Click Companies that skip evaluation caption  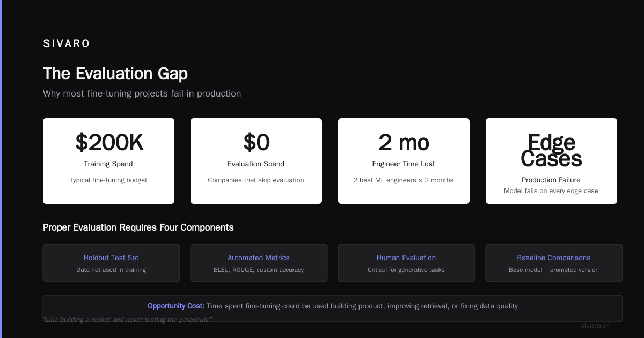click(x=256, y=180)
